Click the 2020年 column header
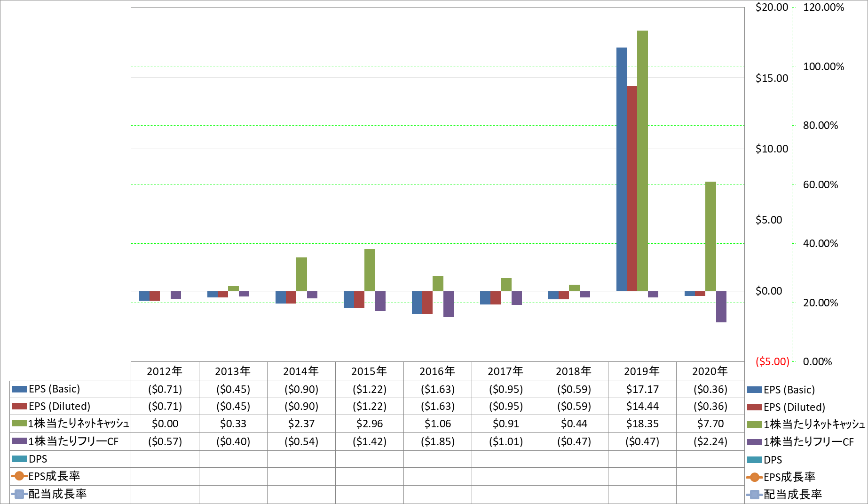 pyautogui.click(x=710, y=371)
